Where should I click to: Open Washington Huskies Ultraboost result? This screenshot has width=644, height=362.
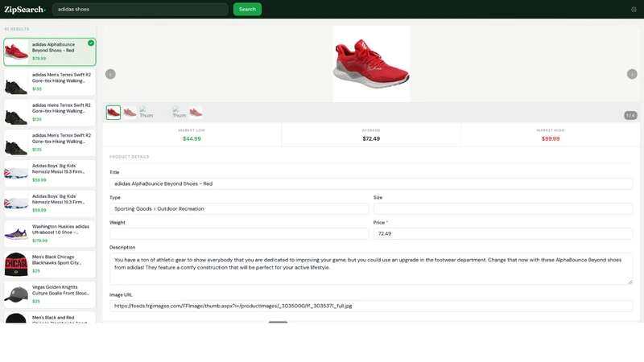tap(50, 234)
